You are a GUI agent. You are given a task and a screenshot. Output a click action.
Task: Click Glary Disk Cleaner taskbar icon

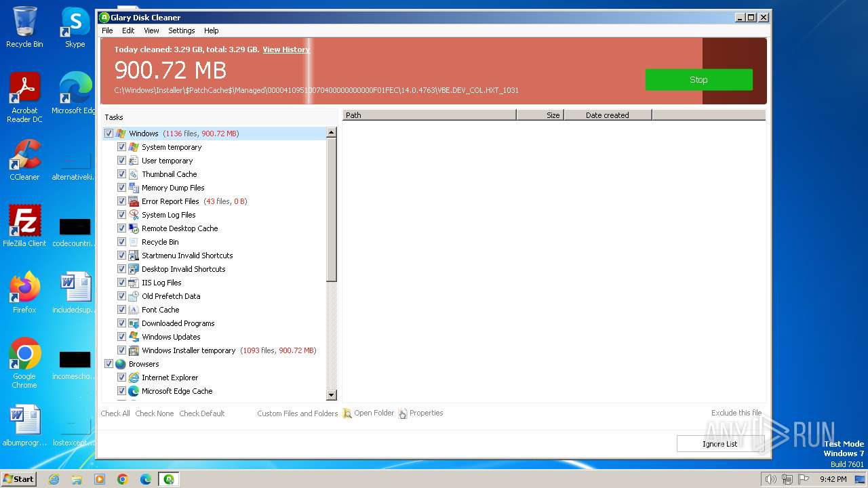168,479
